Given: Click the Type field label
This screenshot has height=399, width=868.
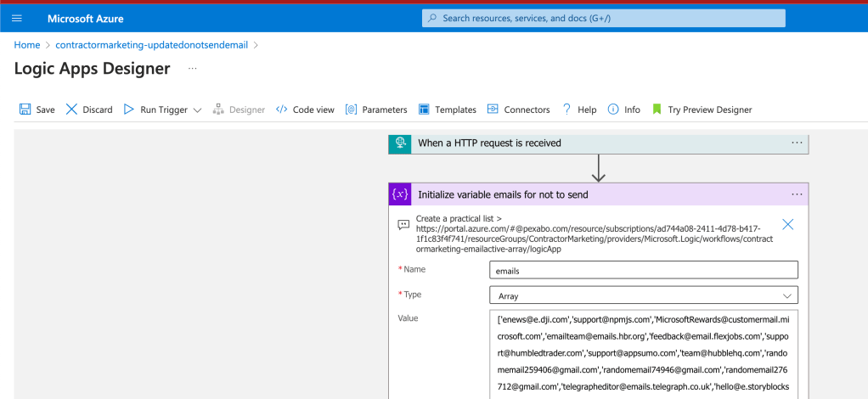Looking at the screenshot, I should click(413, 295).
